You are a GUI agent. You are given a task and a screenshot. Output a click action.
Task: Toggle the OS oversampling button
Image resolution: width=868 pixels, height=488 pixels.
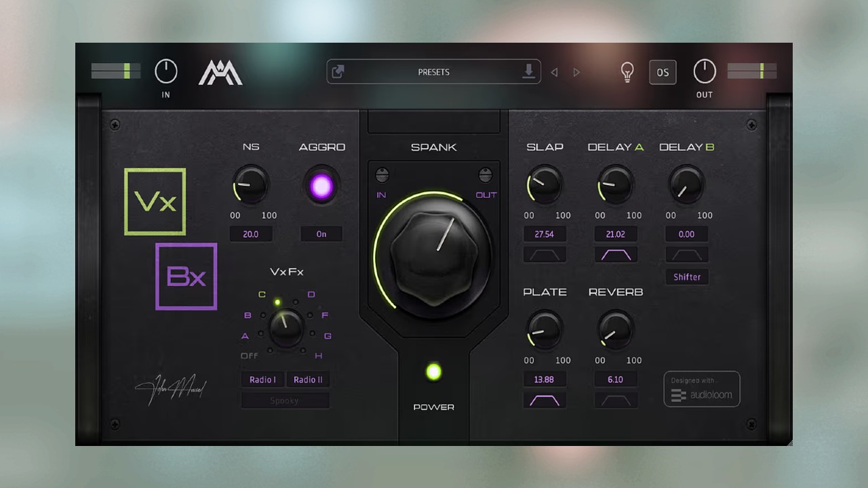point(663,73)
